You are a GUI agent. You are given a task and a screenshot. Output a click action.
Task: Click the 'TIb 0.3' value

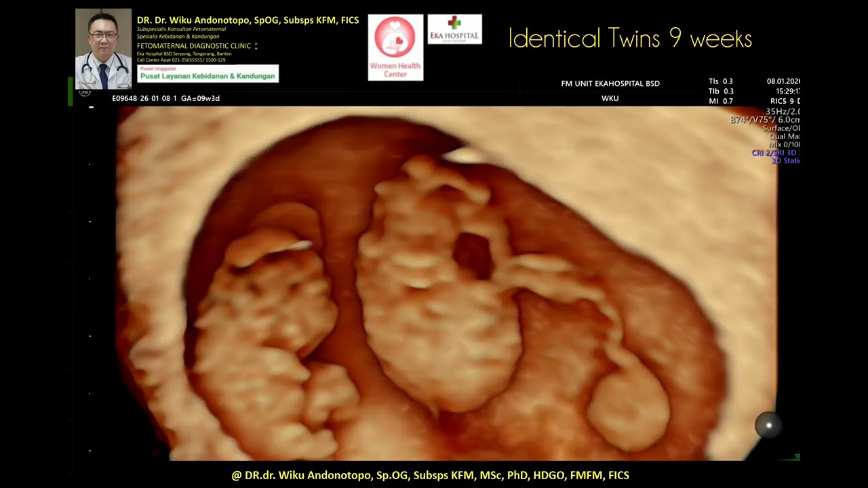[720, 91]
